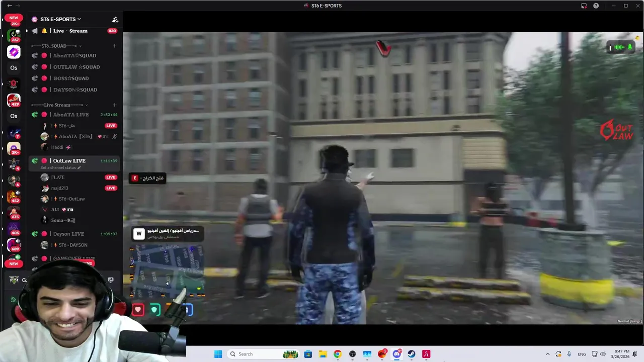Image resolution: width=644 pixels, height=362 pixels.
Task: Open the red A app on the taskbar
Action: 426,354
